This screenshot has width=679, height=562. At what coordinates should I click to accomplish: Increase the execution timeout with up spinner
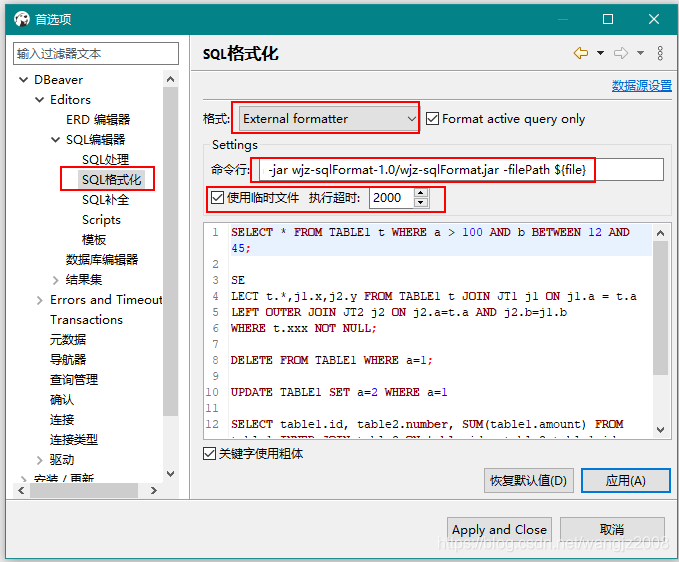coord(421,193)
